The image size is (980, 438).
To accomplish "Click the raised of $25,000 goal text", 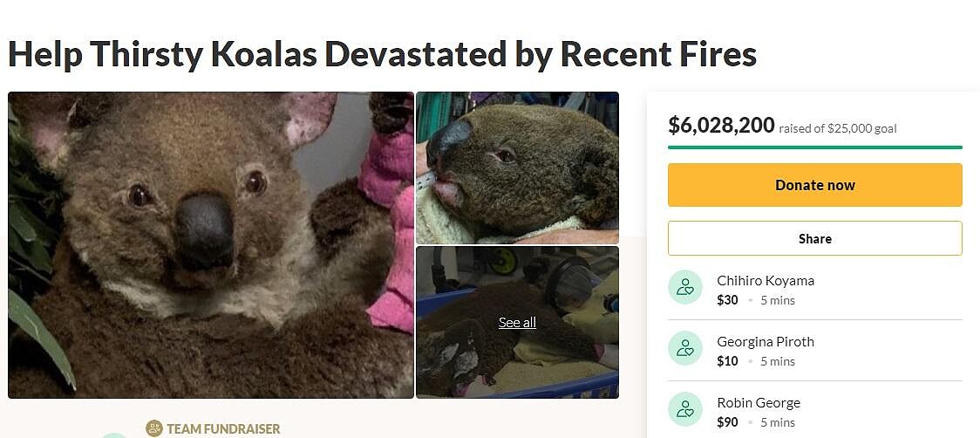I will [x=838, y=129].
